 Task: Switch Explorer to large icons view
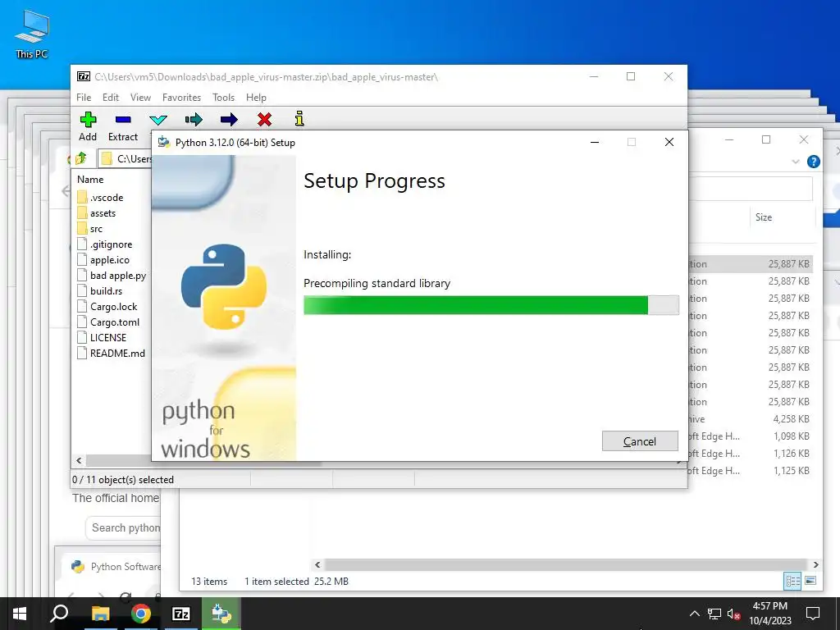pyautogui.click(x=810, y=582)
